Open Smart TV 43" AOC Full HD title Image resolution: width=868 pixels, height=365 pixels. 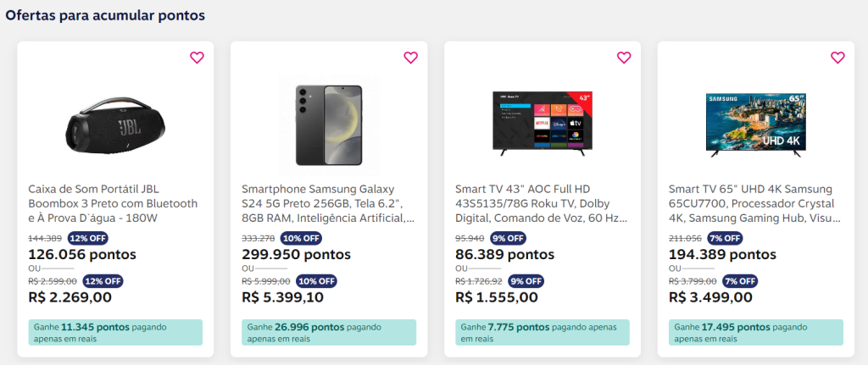coord(541,203)
